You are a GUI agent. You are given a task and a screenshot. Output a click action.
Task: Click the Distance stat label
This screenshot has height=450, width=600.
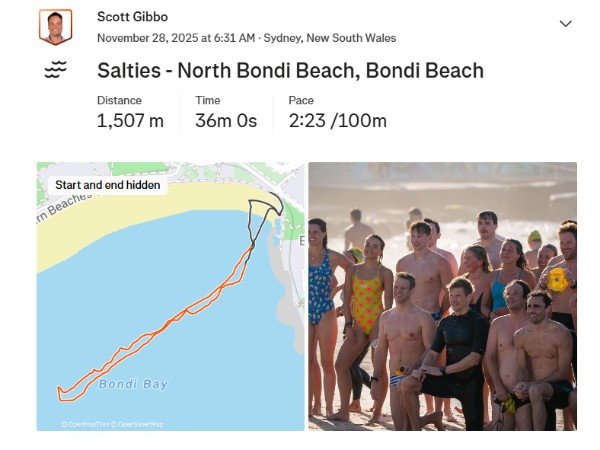tap(119, 100)
